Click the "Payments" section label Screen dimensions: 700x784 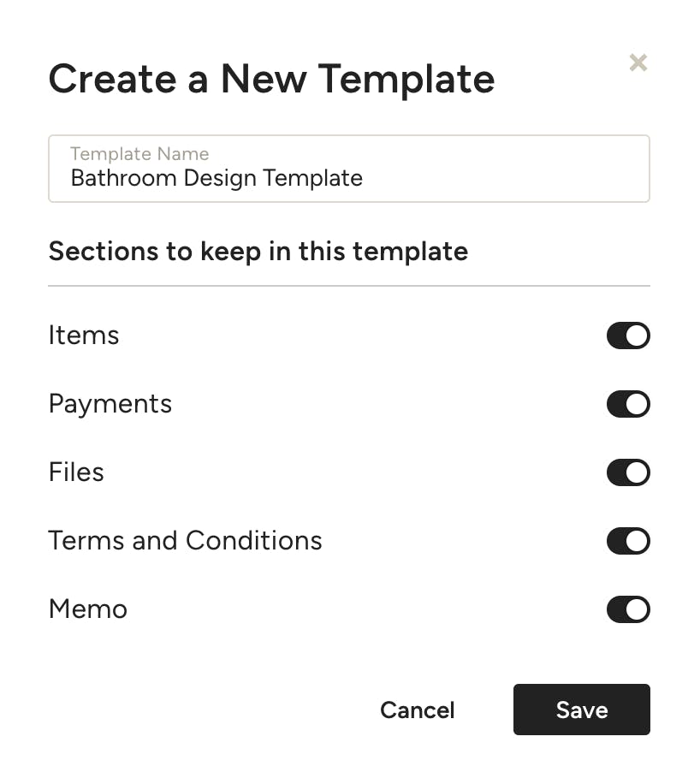pos(110,404)
